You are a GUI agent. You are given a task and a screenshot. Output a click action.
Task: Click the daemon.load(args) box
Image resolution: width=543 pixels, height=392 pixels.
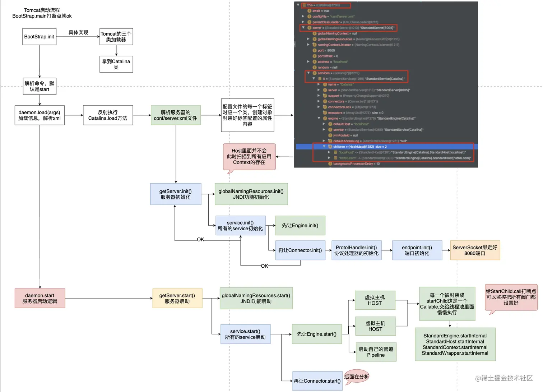(40, 115)
